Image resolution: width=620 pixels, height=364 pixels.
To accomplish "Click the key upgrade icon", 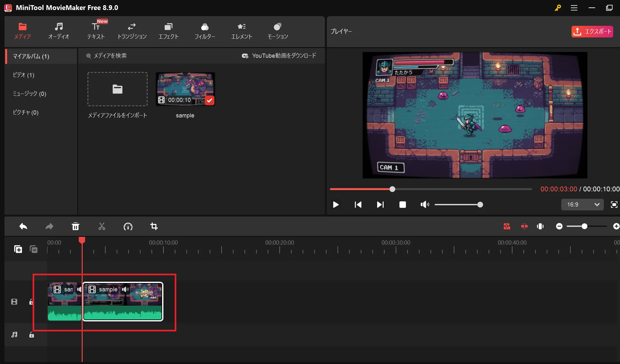I will pos(558,8).
